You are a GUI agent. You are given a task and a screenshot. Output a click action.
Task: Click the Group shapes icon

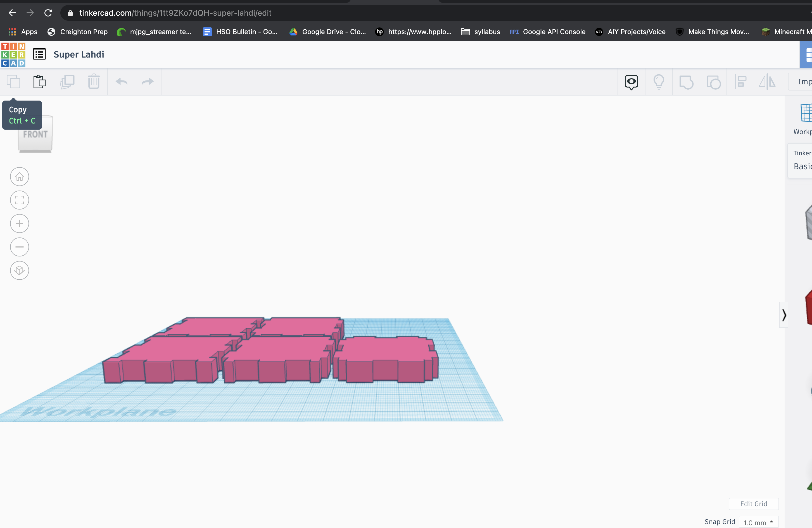[686, 82]
